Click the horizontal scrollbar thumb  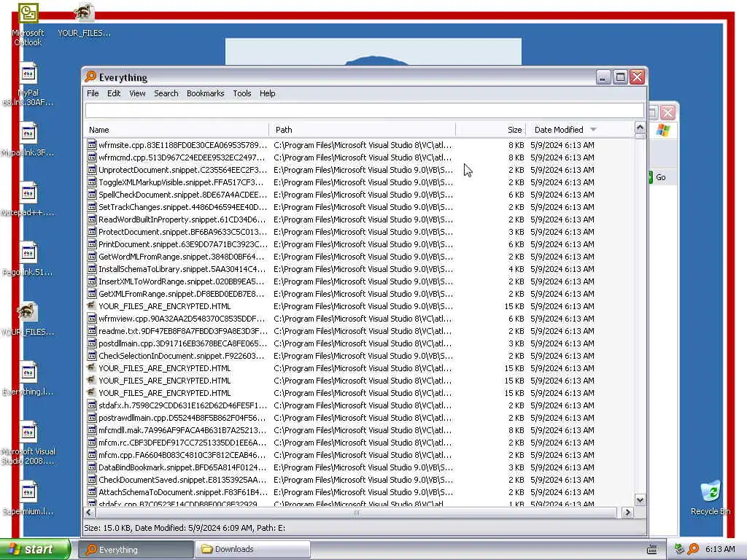tap(355, 513)
